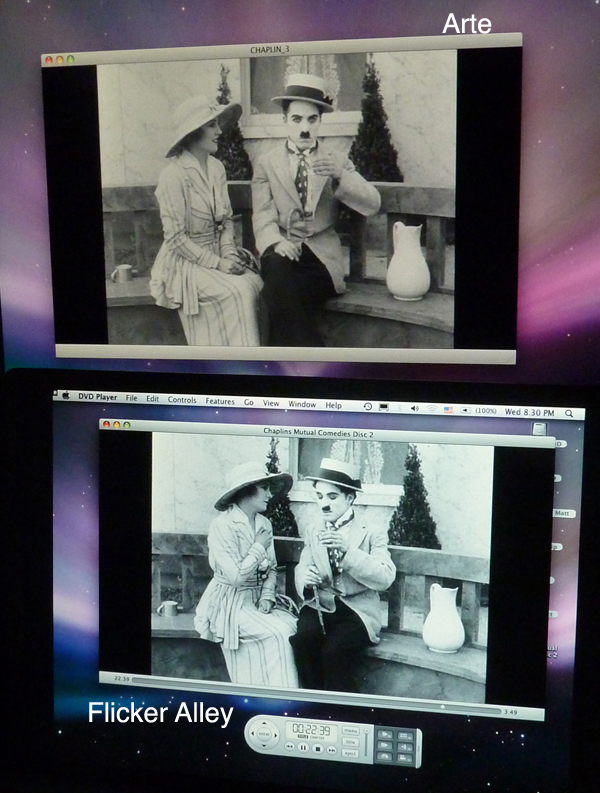
Task: Click the CHAPLIN_3 window title bar
Action: (x=281, y=51)
